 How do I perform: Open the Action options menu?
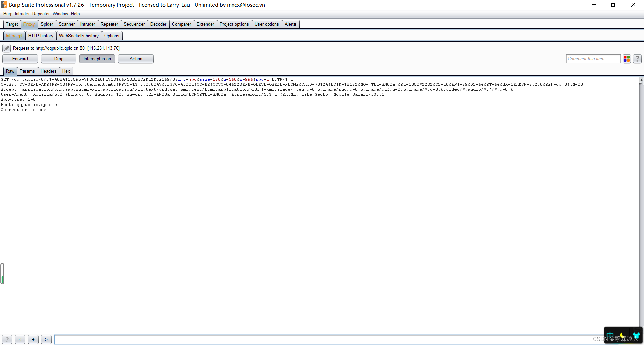pyautogui.click(x=136, y=59)
